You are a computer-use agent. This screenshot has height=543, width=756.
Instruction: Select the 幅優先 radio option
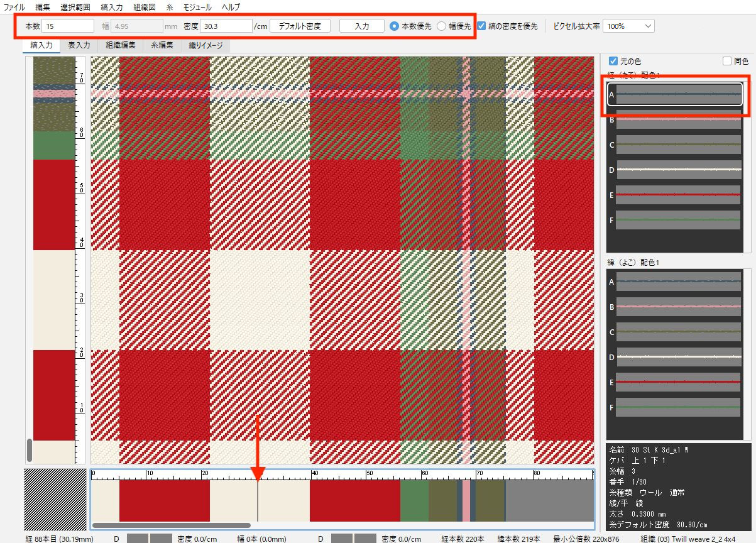pyautogui.click(x=442, y=26)
